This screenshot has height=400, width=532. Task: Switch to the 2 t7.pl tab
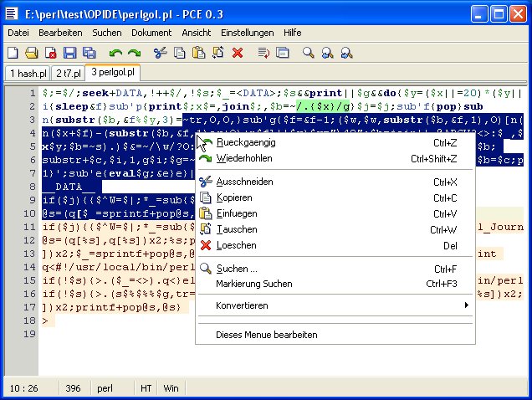point(69,74)
